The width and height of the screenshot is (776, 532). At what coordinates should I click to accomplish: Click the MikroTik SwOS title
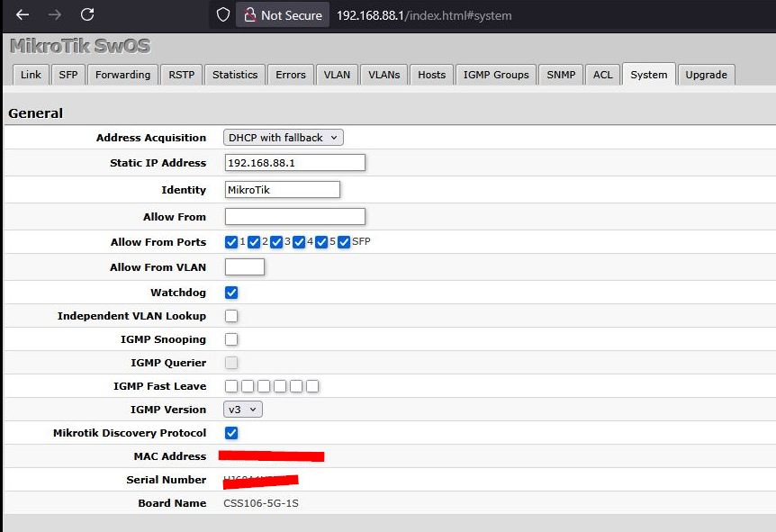(80, 46)
